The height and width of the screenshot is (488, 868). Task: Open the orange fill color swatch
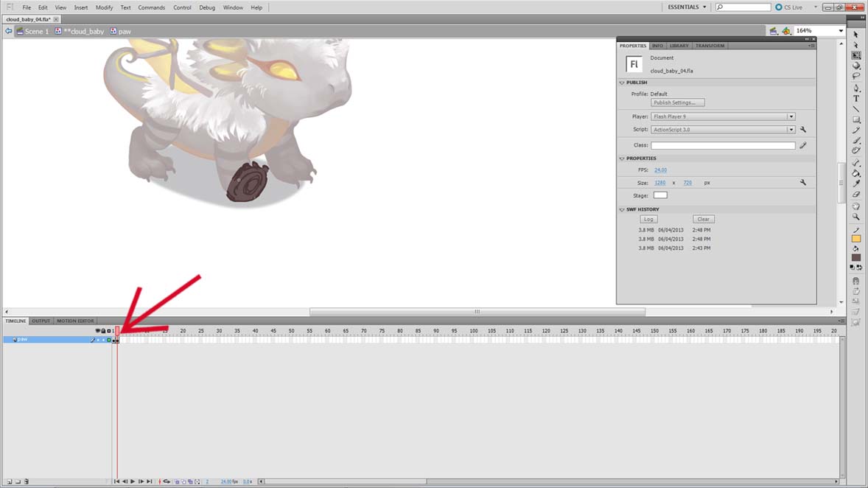click(x=855, y=239)
